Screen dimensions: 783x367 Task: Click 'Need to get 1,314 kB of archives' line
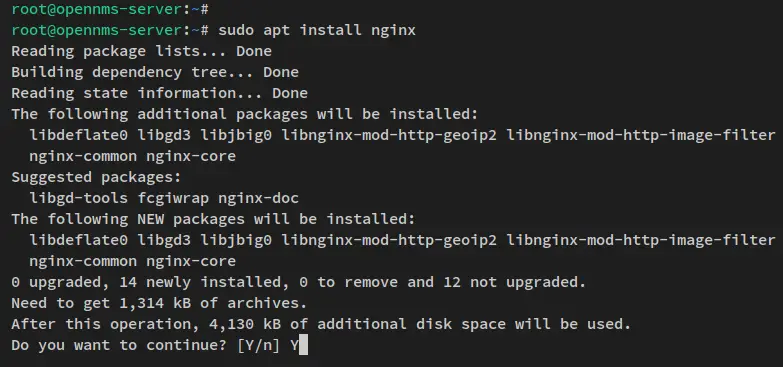159,304
